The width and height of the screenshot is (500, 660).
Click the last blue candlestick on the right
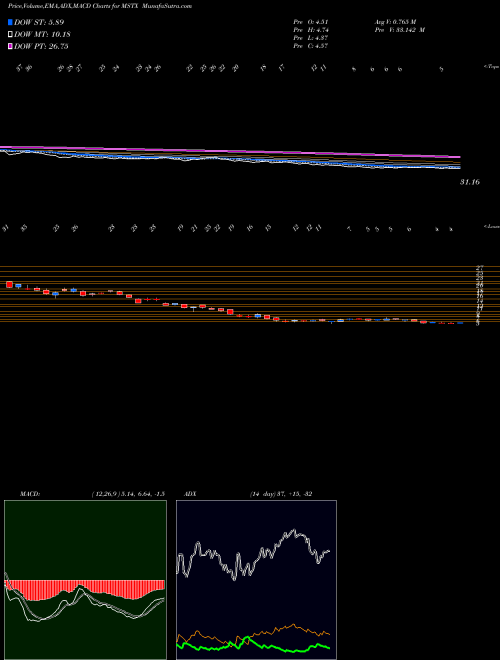[460, 323]
